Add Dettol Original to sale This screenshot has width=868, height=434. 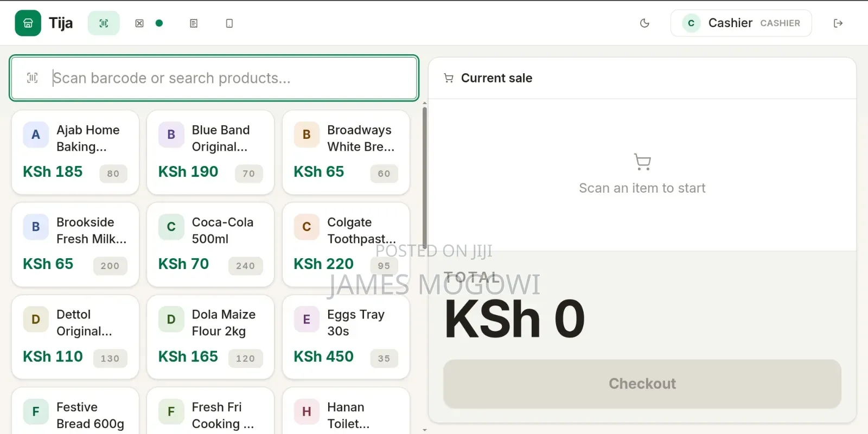tap(75, 337)
